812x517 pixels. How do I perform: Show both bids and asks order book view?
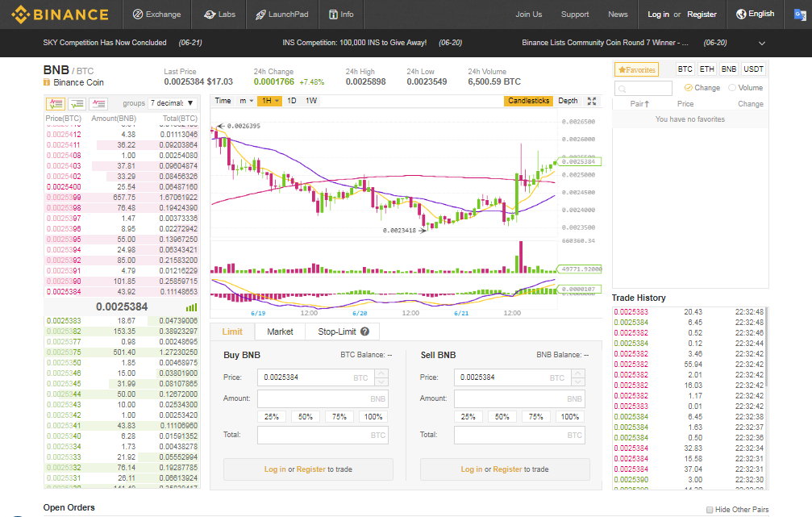(56, 103)
